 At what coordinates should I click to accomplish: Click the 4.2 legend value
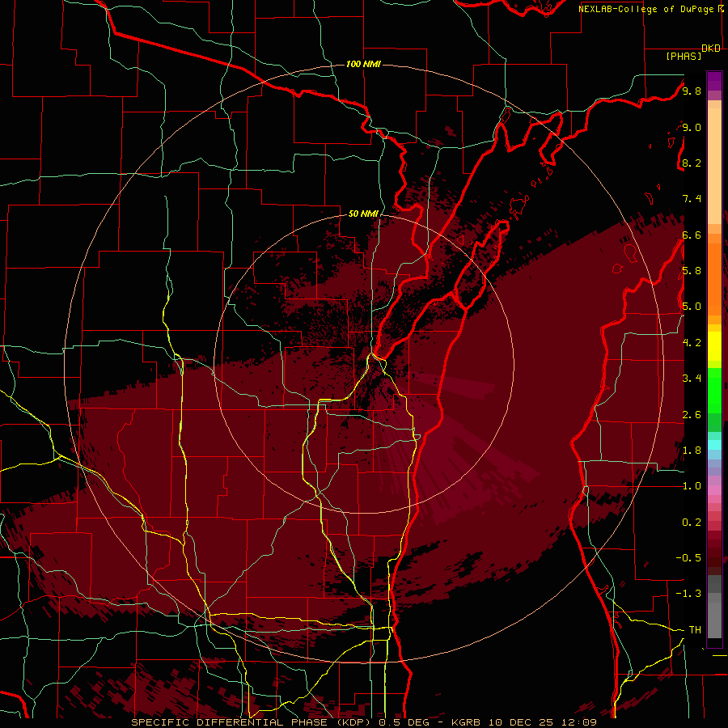click(692, 343)
